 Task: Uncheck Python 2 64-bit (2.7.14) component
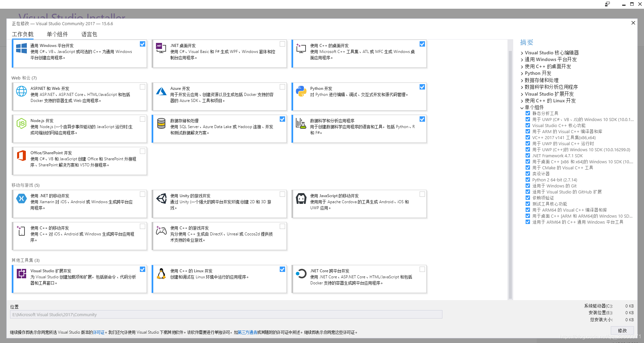528,180
